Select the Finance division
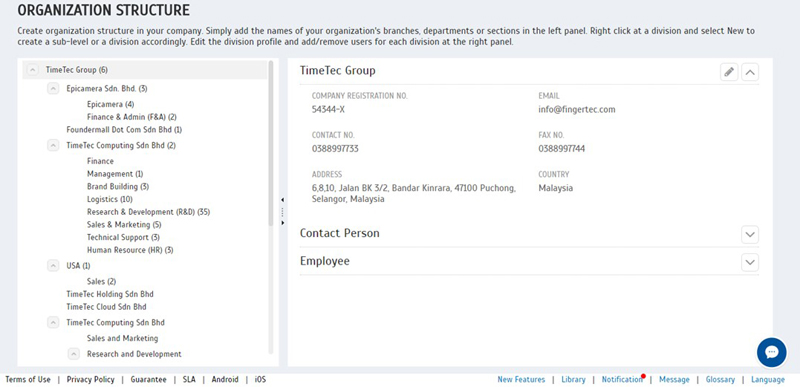 tap(100, 161)
